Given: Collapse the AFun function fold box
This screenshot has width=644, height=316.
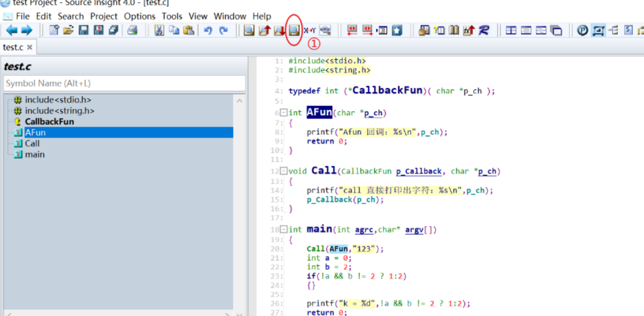Looking at the screenshot, I should (x=284, y=112).
